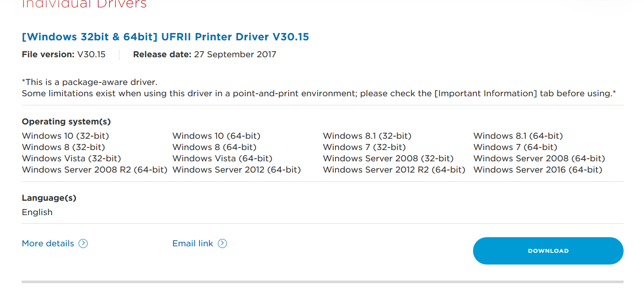Click the Windows 8.1 (64-bit) entry
Image resolution: width=644 pixels, height=294 pixels.
coord(518,136)
